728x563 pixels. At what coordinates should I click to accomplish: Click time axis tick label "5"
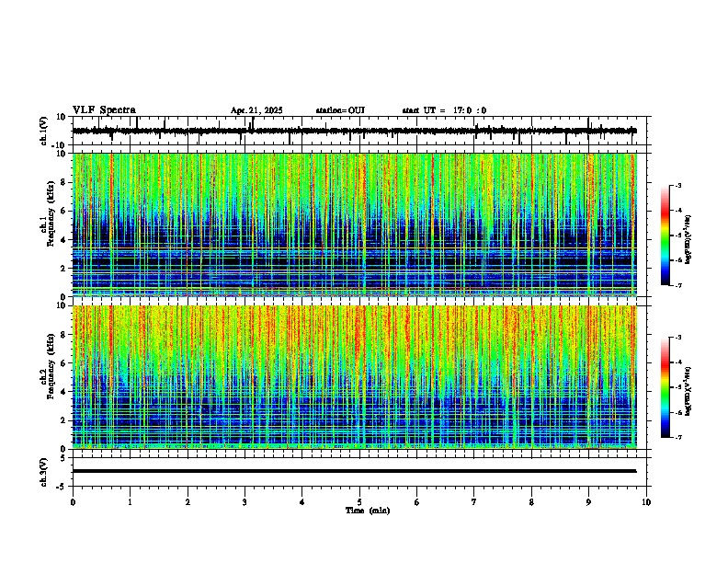(359, 502)
